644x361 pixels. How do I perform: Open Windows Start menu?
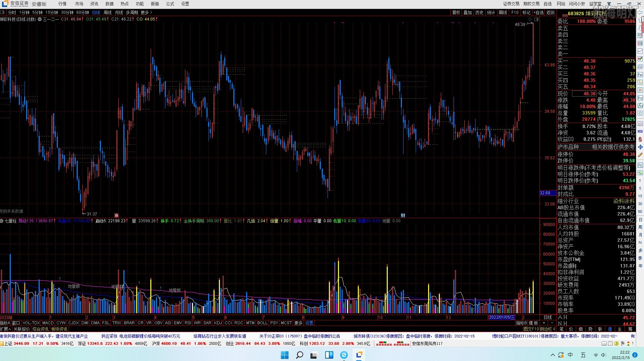click(x=285, y=355)
